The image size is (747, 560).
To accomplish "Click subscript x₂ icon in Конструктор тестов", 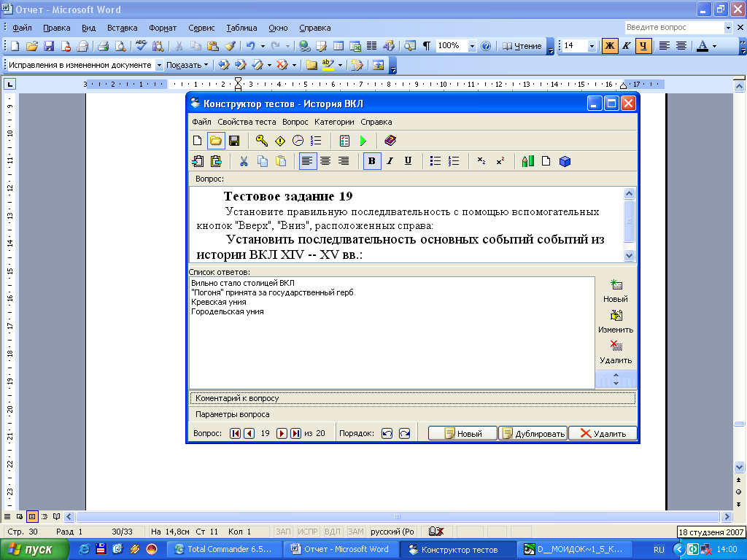I will (x=481, y=161).
